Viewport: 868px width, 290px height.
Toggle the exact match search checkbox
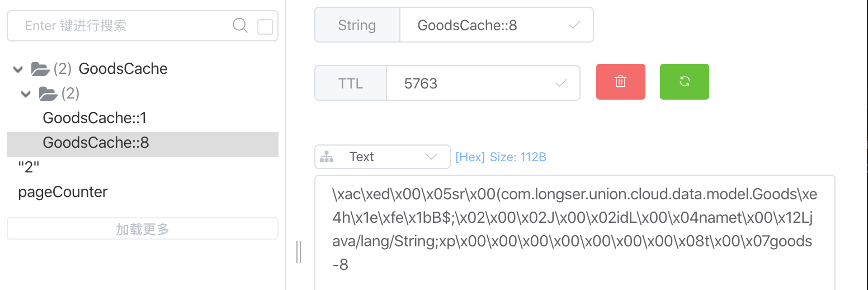pyautogui.click(x=265, y=27)
